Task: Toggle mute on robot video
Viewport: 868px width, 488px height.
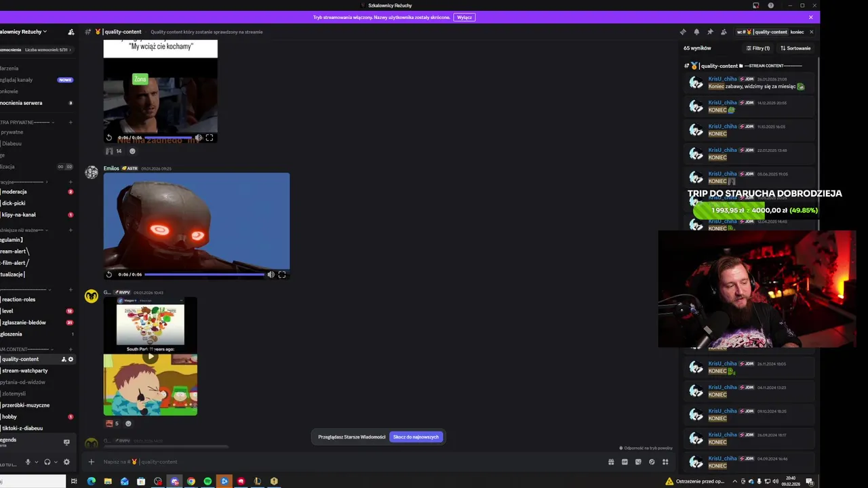Action: pyautogui.click(x=271, y=274)
